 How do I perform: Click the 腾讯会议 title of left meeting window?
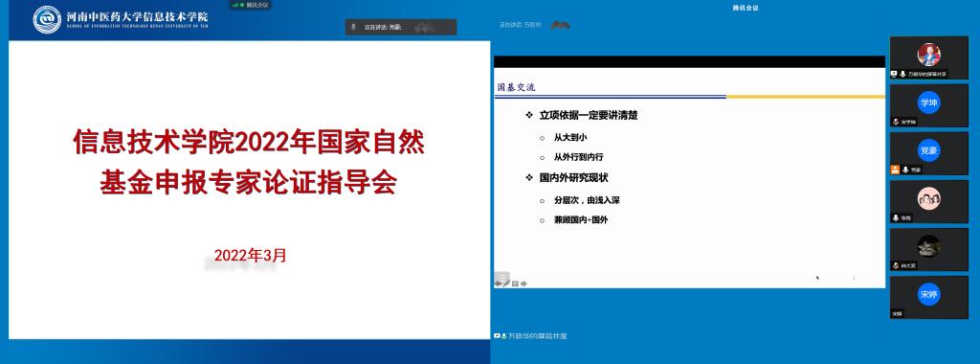point(256,5)
